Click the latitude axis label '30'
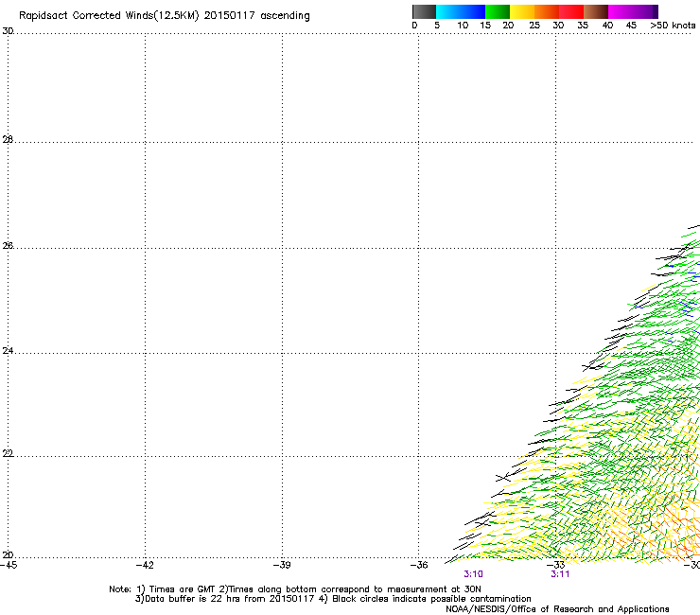The width and height of the screenshot is (700, 615). coord(8,31)
